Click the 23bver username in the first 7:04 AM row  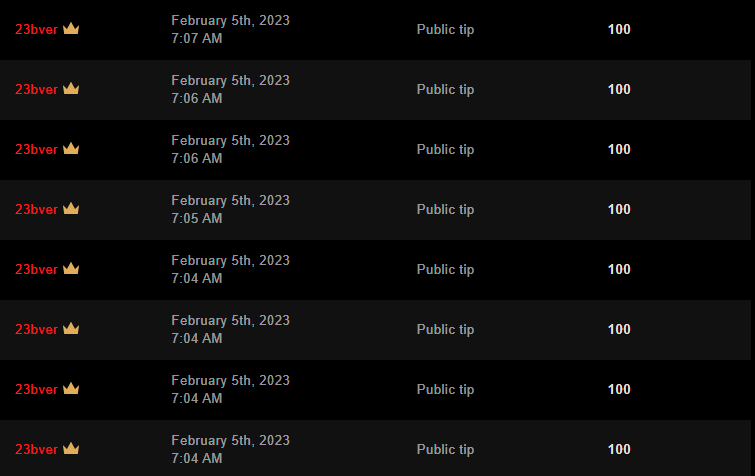pyautogui.click(x=36, y=270)
